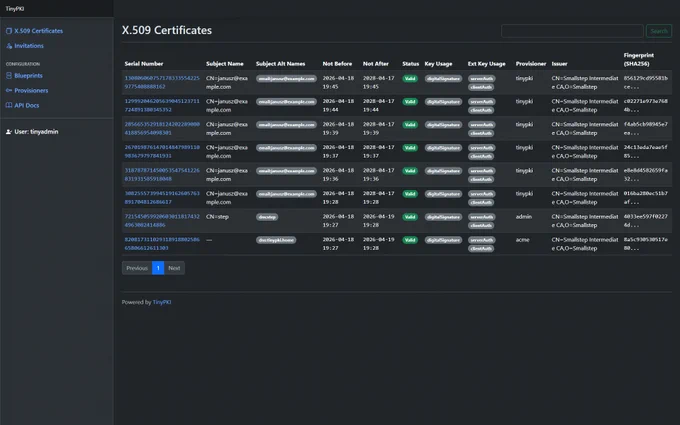Click the Provisioners key icon
The height and width of the screenshot is (425, 680).
pyautogui.click(x=9, y=90)
